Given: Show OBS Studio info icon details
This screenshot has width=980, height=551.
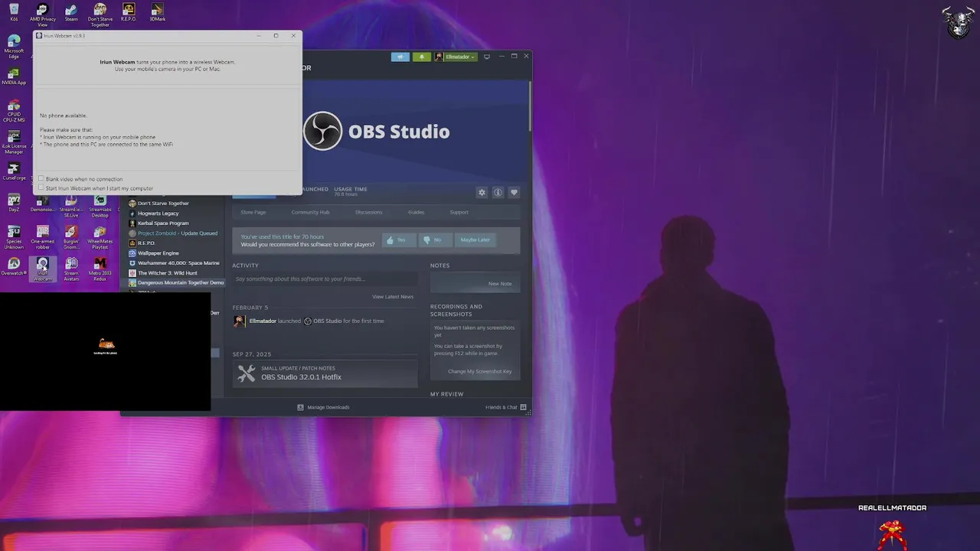Looking at the screenshot, I should coord(498,192).
